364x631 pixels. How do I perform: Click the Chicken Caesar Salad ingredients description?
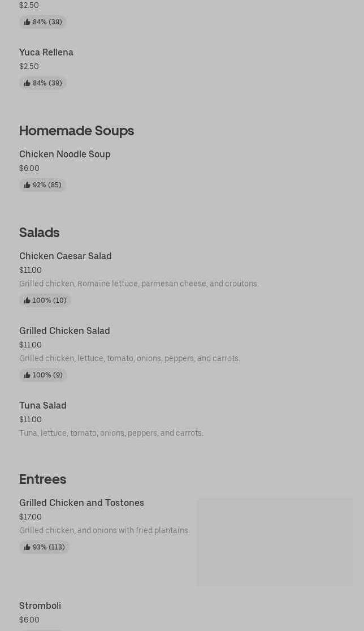pos(139,284)
